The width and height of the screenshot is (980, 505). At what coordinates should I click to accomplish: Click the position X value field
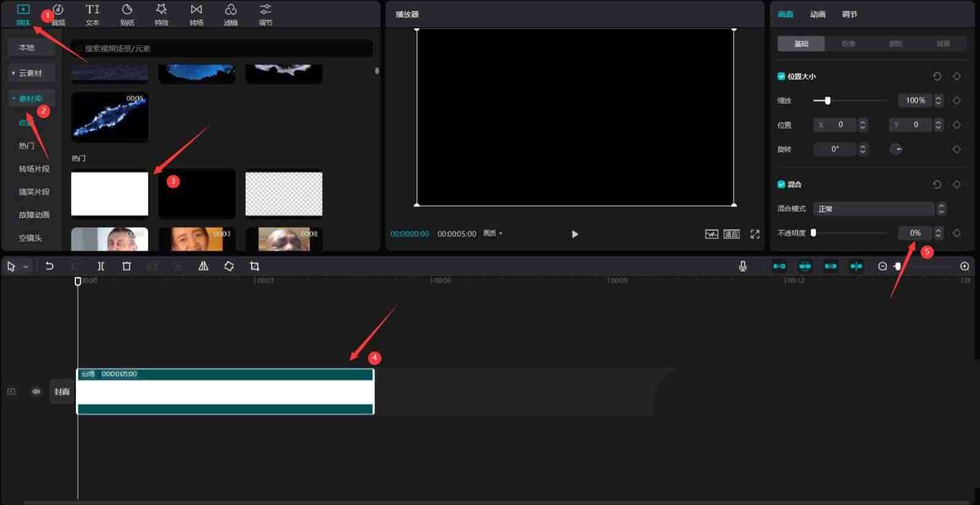pyautogui.click(x=835, y=125)
